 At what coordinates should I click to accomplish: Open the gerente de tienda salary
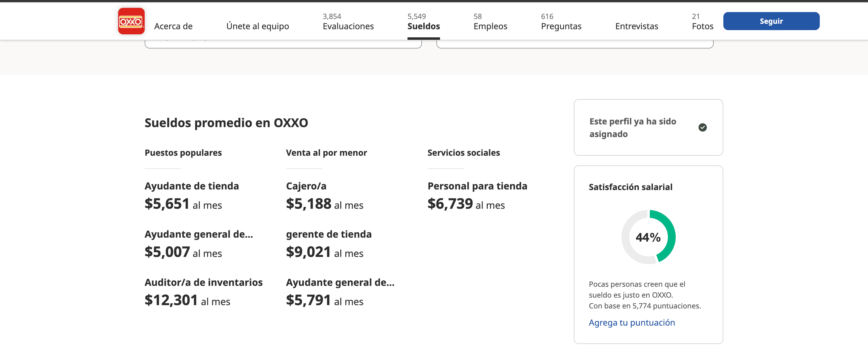click(x=329, y=234)
